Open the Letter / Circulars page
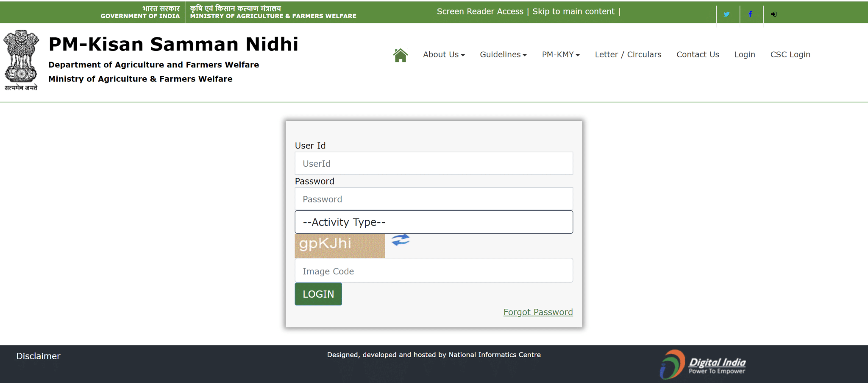This screenshot has width=868, height=383. click(x=628, y=54)
